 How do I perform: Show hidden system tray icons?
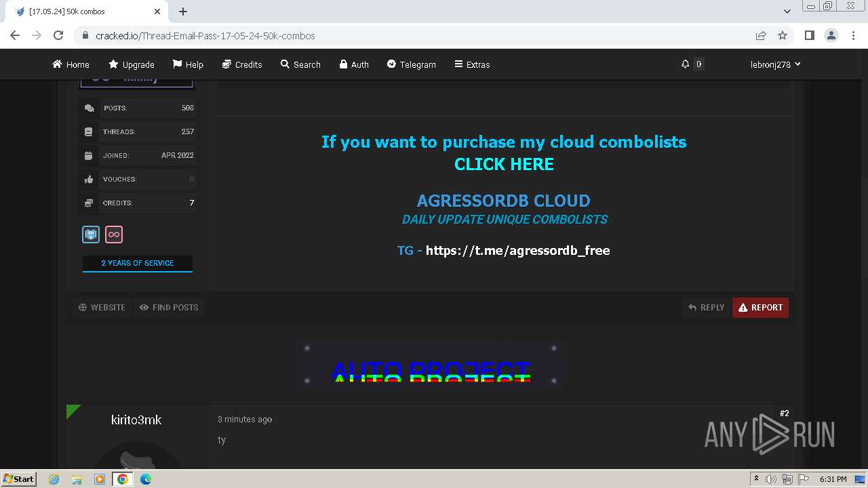pos(756,479)
